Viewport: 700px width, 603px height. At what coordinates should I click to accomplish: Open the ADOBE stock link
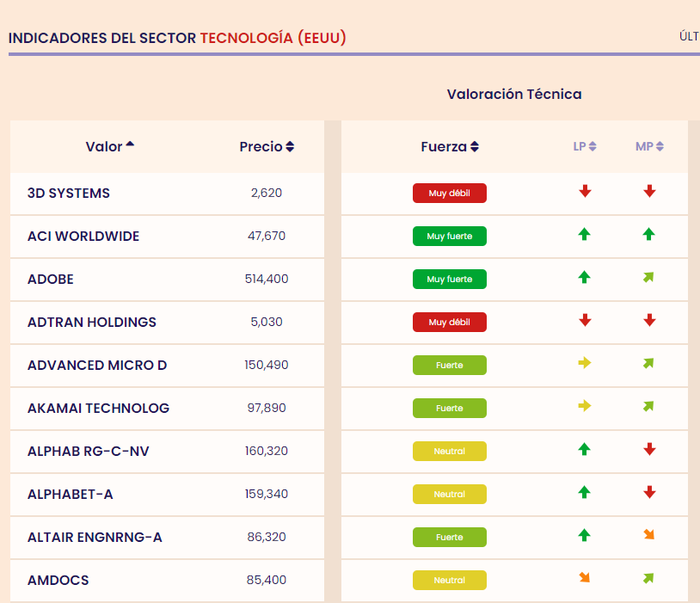(51, 280)
